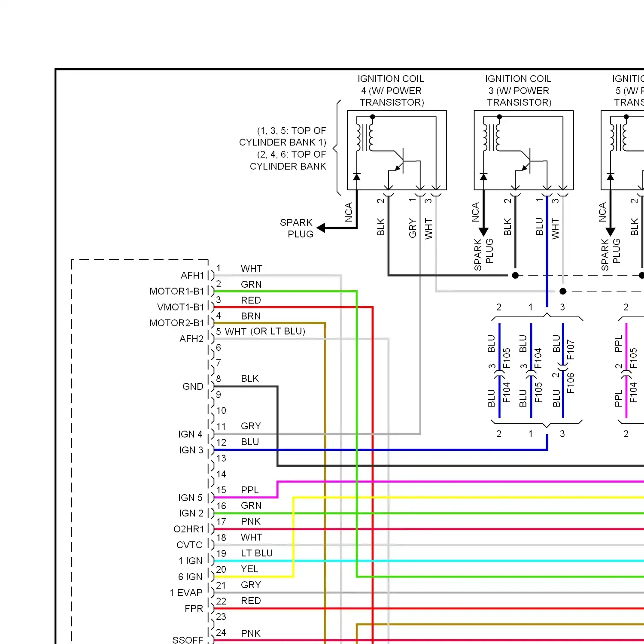Click the SPARK PLUG label by coil 4 arrow

pyautogui.click(x=297, y=228)
